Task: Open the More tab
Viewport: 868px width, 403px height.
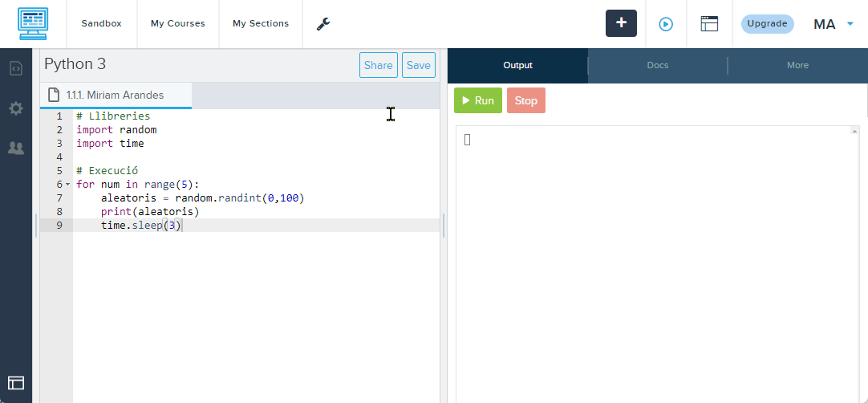Action: click(x=797, y=65)
